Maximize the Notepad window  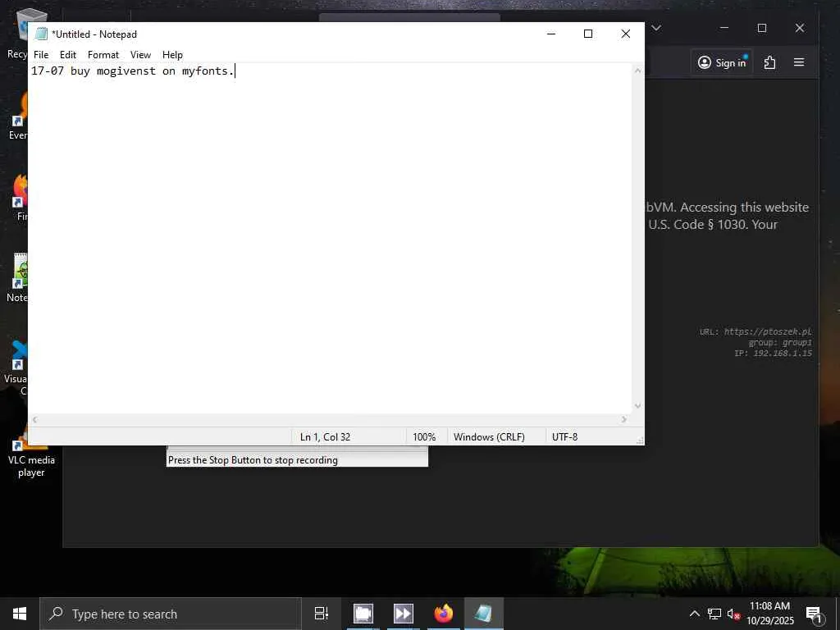(x=587, y=34)
